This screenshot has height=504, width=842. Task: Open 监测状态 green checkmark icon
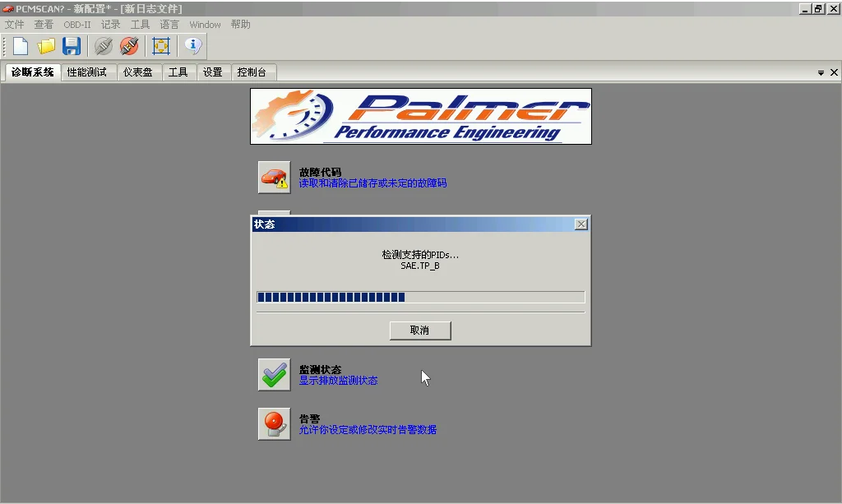pos(275,375)
